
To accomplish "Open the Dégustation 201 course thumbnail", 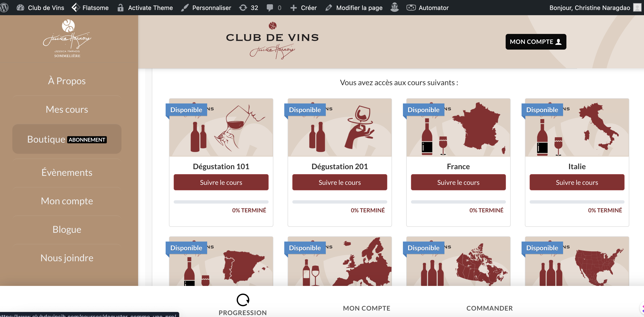I will pos(340,127).
